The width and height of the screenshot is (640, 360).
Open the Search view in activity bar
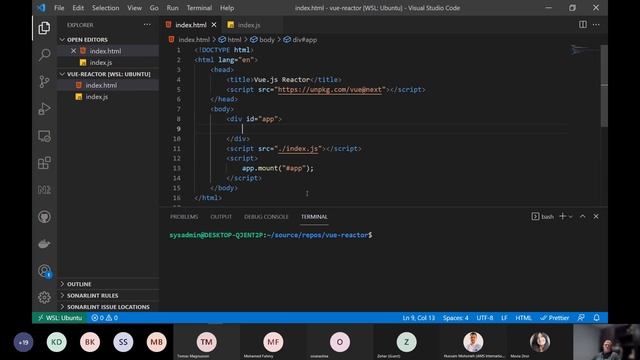[x=44, y=55]
